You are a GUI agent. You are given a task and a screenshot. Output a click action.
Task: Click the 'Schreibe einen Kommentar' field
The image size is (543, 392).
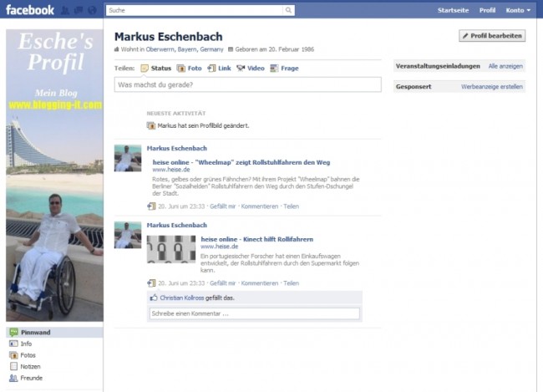(255, 313)
